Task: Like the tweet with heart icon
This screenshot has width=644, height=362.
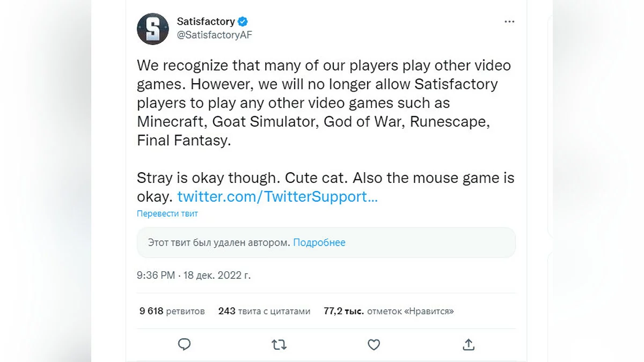Action: pos(374,344)
